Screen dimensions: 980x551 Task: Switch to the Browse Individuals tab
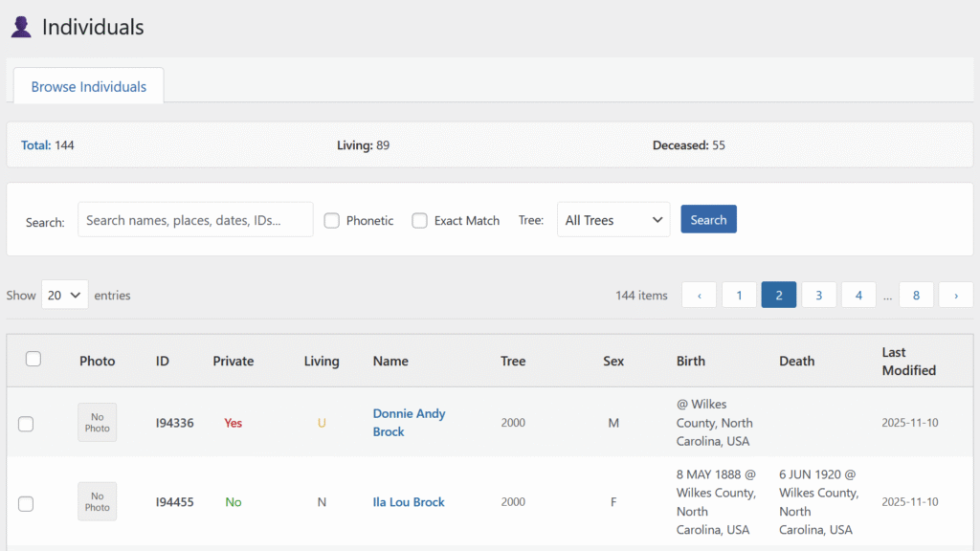[x=88, y=86]
